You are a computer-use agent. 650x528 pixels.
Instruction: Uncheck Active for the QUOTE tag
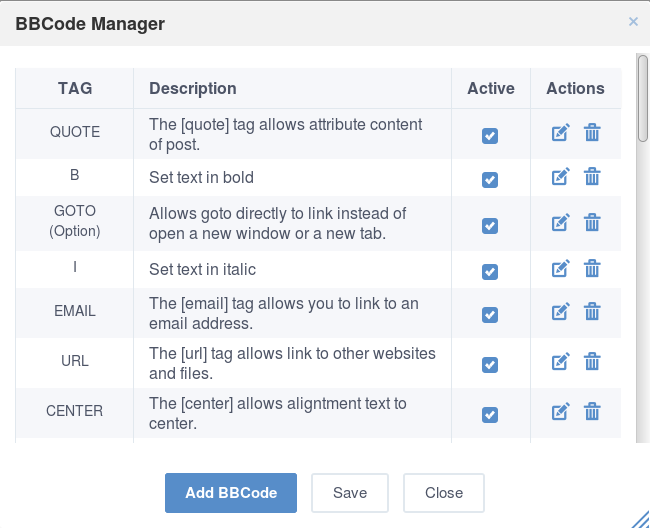point(490,136)
